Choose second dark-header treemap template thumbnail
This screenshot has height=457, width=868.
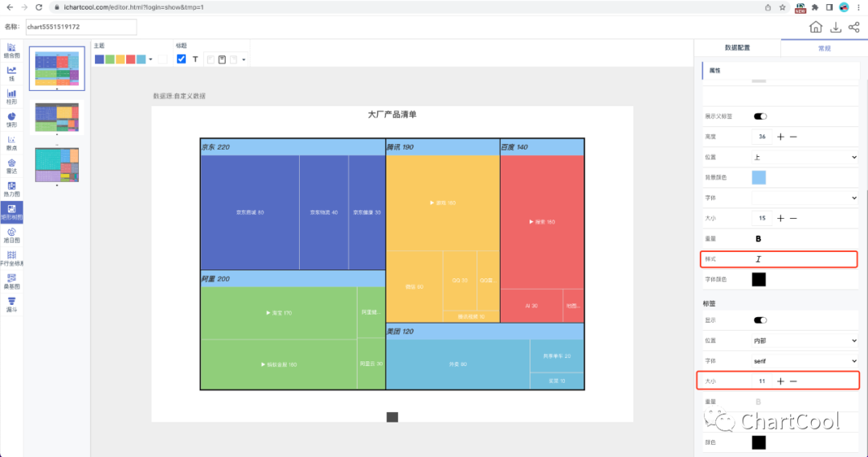pyautogui.click(x=57, y=117)
